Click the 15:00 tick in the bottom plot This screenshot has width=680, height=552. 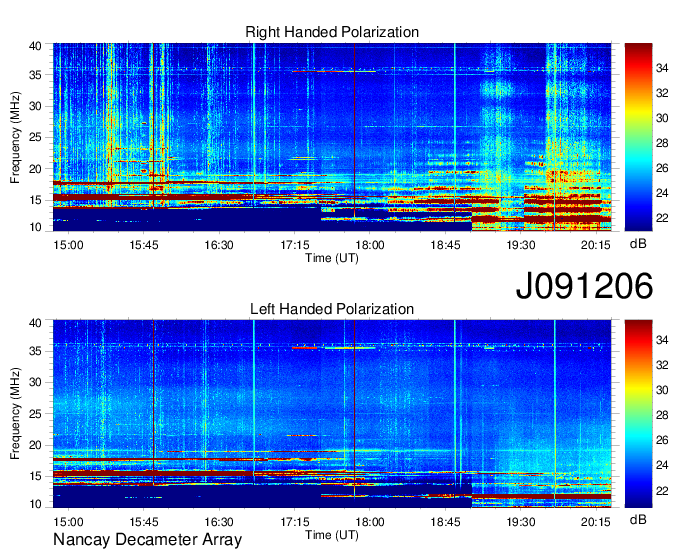tap(69, 522)
